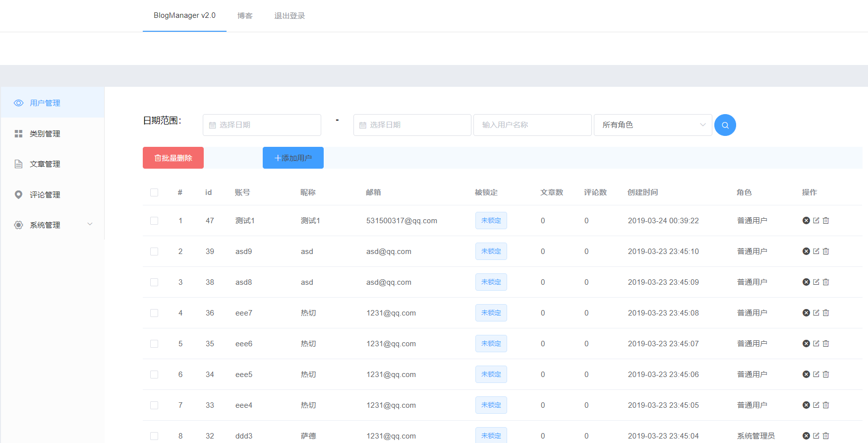The width and height of the screenshot is (868, 443).
Task: Edit account asd8 via pencil icon
Action: click(x=816, y=282)
